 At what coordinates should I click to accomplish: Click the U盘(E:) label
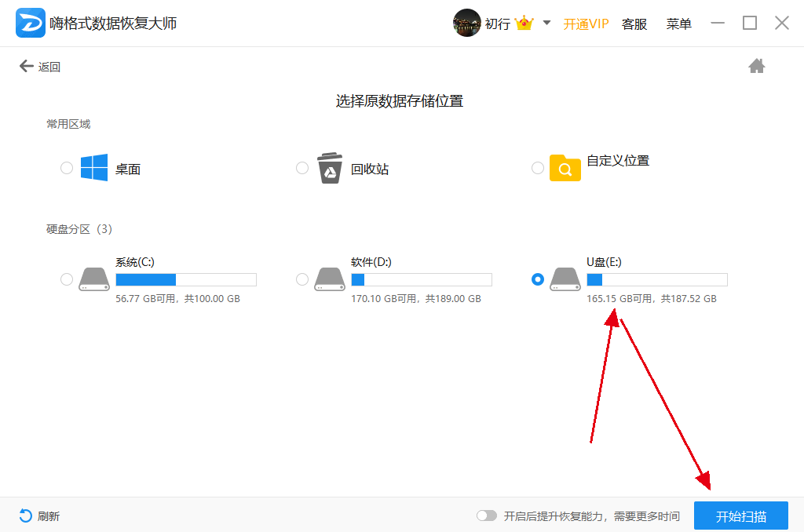pyautogui.click(x=604, y=262)
